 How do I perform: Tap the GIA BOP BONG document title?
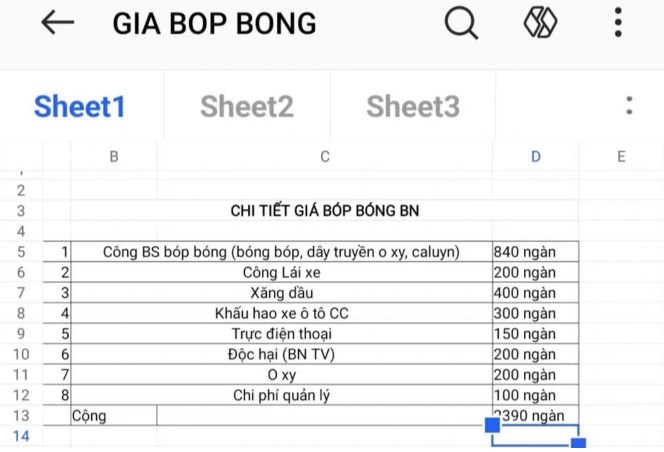click(214, 23)
